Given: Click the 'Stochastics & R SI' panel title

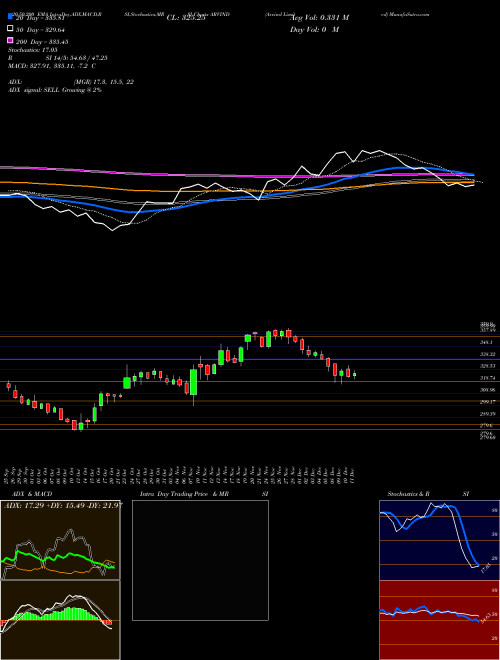Looking at the screenshot, I should point(428,494).
